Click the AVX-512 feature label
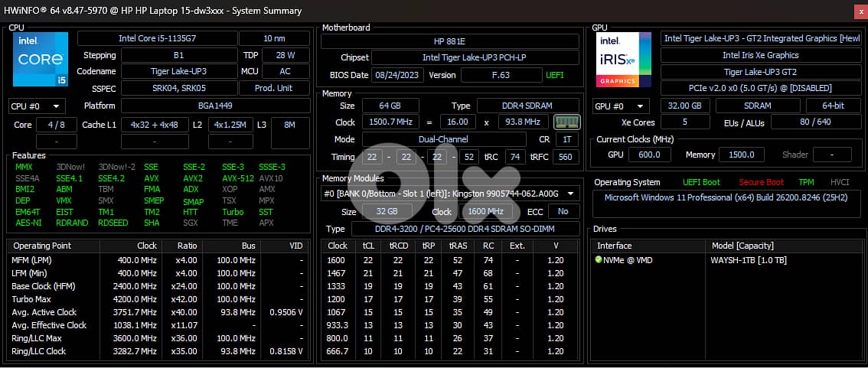Screen dimensions: 868x368 (238, 178)
